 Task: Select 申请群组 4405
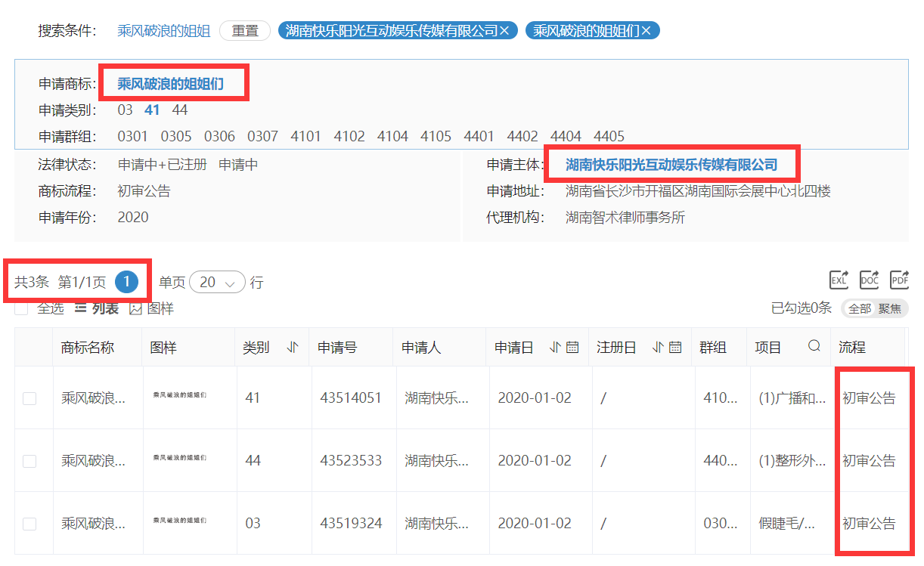pyautogui.click(x=609, y=137)
